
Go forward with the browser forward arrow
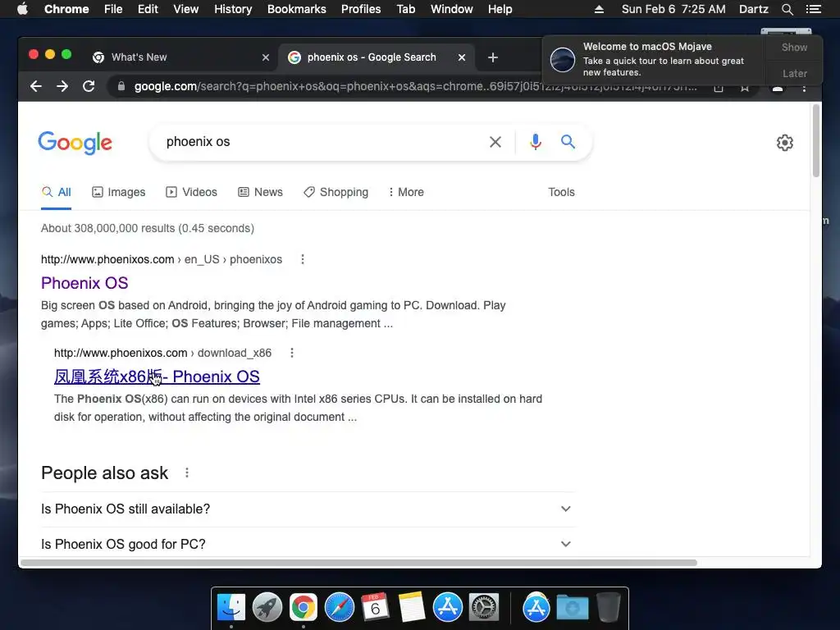coord(62,86)
